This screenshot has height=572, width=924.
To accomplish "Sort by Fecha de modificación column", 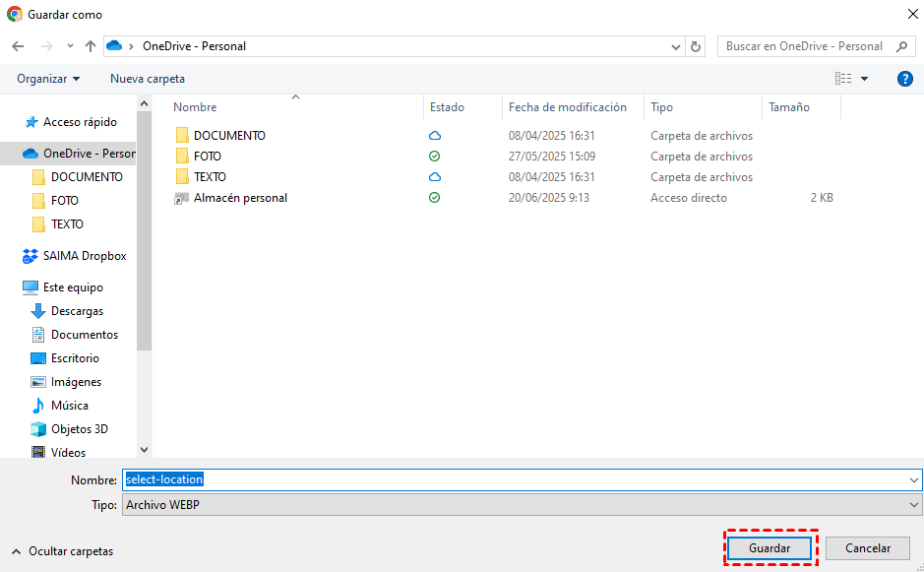I will click(x=568, y=107).
